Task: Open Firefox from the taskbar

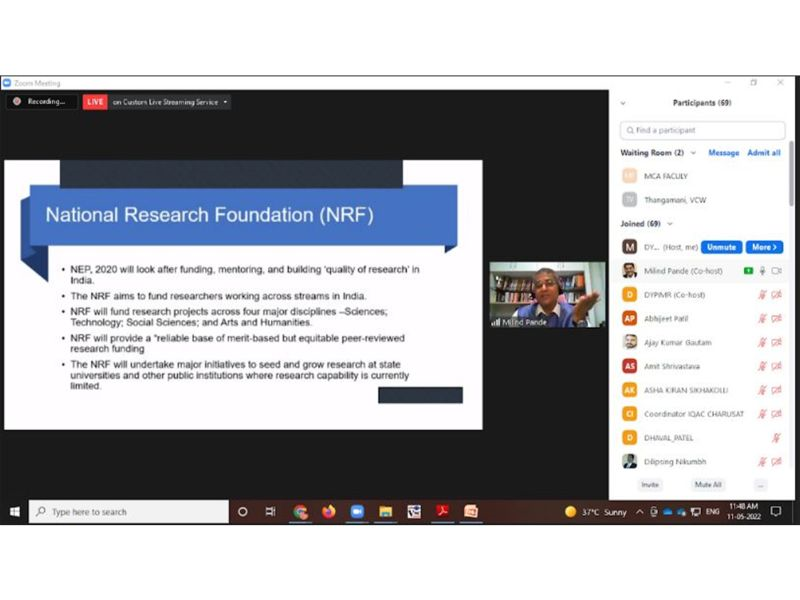Action: pos(328,511)
